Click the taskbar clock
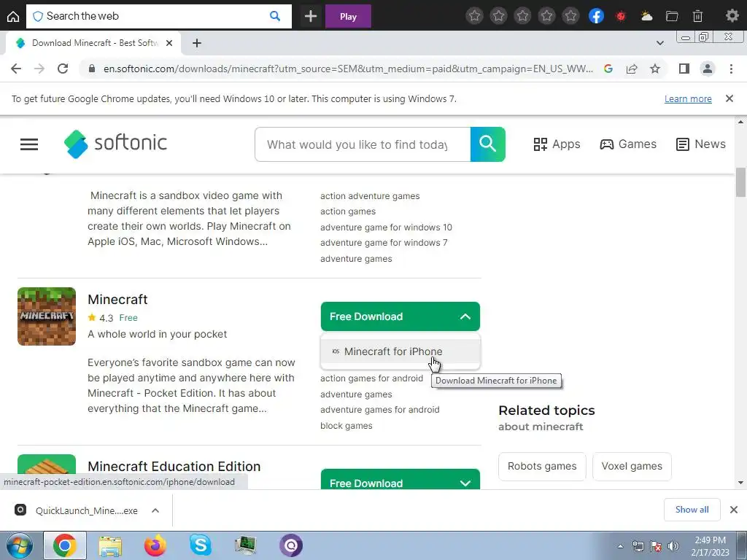747x560 pixels. click(x=710, y=546)
